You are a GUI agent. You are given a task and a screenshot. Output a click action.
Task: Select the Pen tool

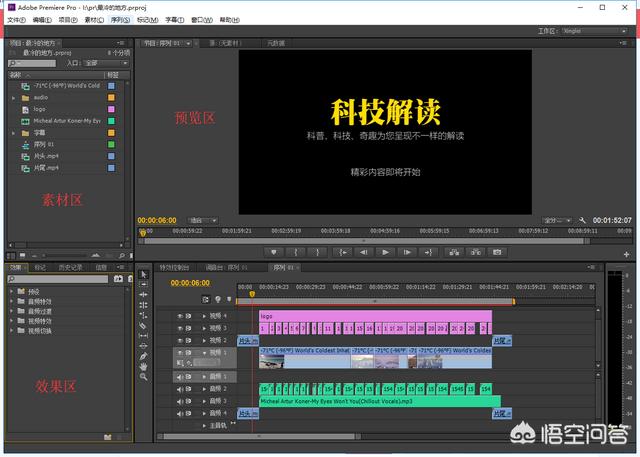pos(144,356)
